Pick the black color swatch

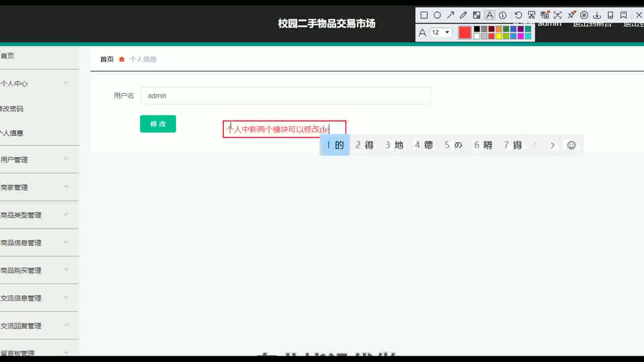pos(477,29)
